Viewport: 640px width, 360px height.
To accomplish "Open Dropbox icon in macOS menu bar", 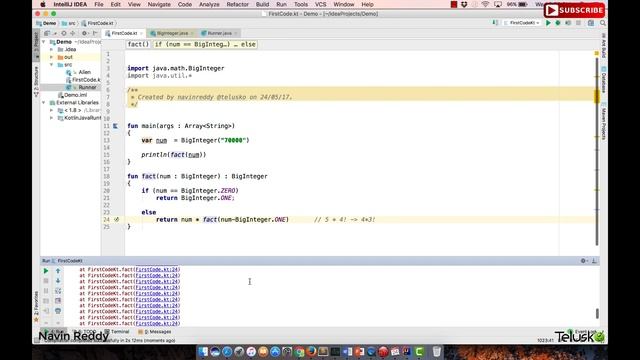I will click(464, 4).
